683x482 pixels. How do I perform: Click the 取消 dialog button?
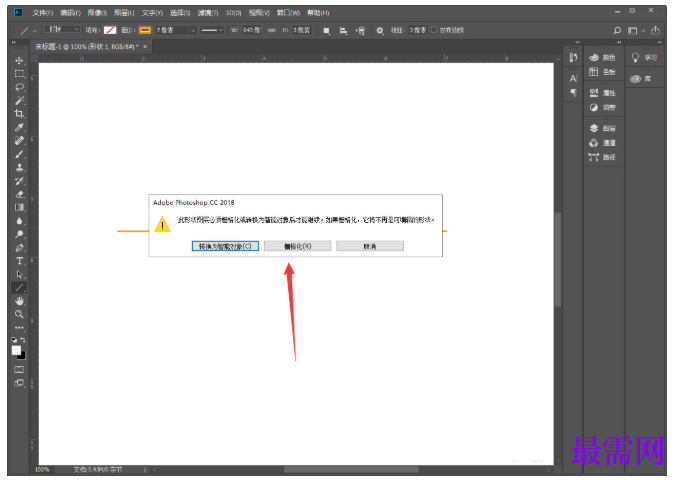click(370, 246)
